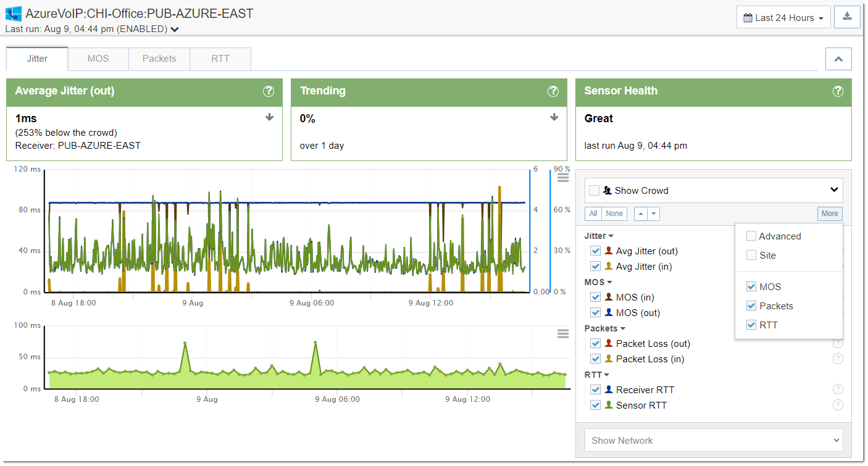Uncheck Avg Jitter (in) series
The image size is (868, 466).
click(595, 266)
